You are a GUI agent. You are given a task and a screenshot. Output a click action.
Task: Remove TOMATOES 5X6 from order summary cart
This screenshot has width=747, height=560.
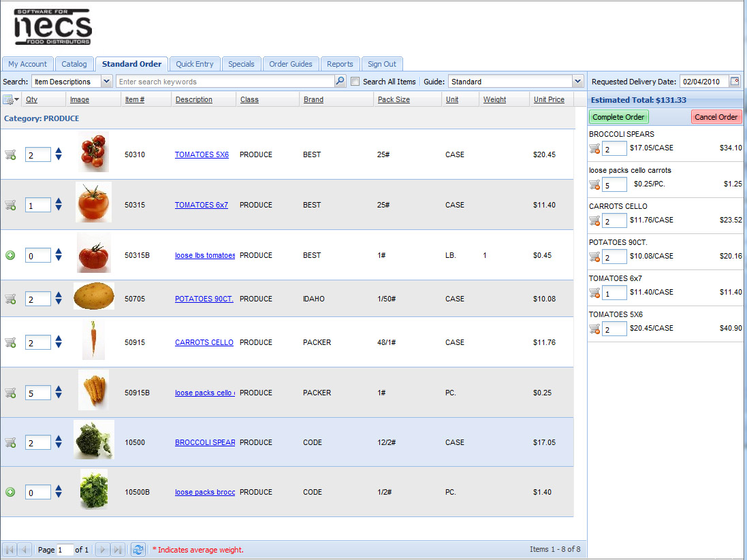[x=594, y=329]
